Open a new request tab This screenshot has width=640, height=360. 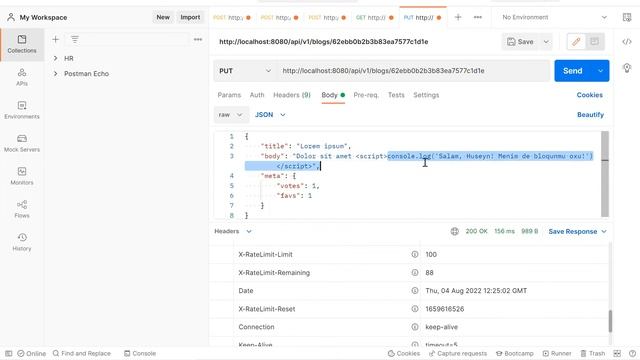[458, 17]
